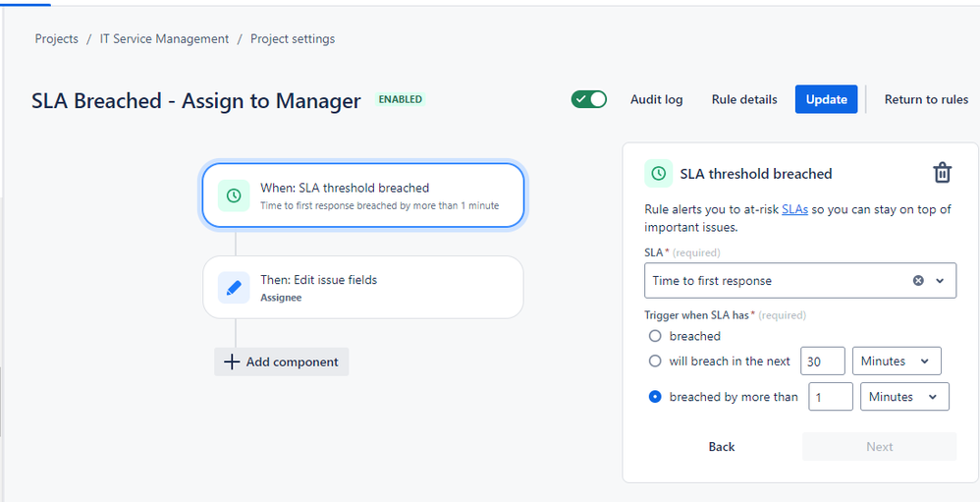The height and width of the screenshot is (502, 980).
Task: Click the clock icon on the trigger card
Action: tap(234, 195)
